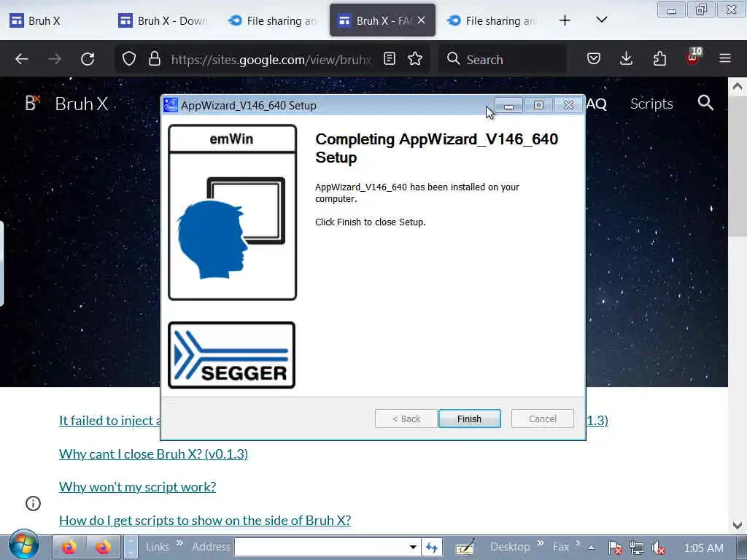Switch to first File sharing tab
The image size is (747, 560).
[274, 20]
